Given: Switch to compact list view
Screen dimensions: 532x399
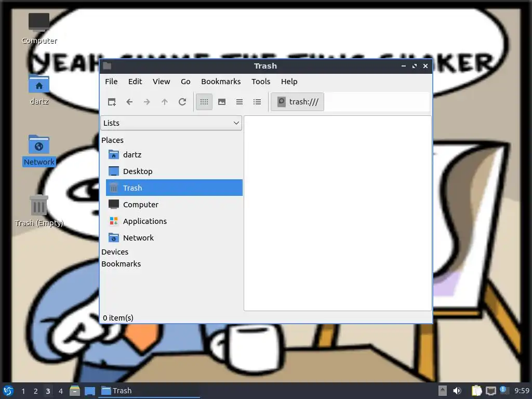Looking at the screenshot, I should (240, 102).
